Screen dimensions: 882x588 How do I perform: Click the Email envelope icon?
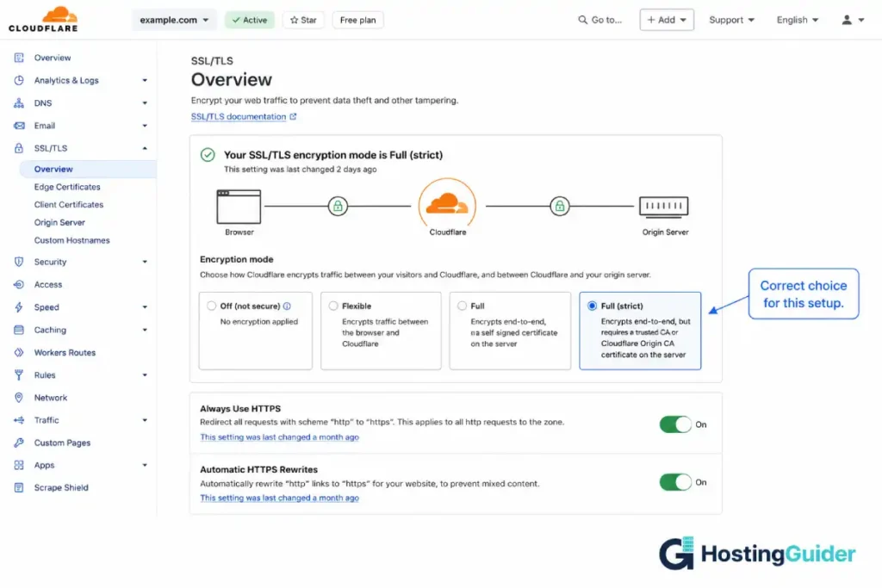(19, 126)
